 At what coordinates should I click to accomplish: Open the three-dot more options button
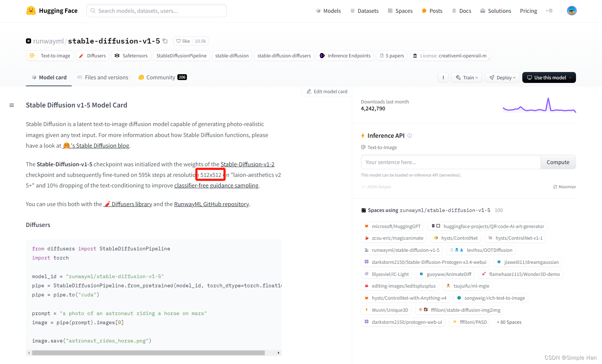[x=443, y=77]
